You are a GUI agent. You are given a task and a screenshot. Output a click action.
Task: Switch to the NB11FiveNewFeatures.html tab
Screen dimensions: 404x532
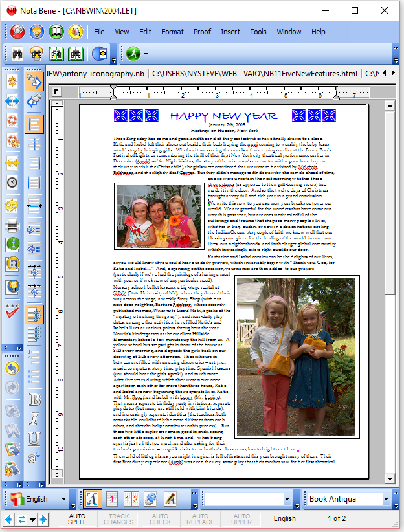[254, 73]
